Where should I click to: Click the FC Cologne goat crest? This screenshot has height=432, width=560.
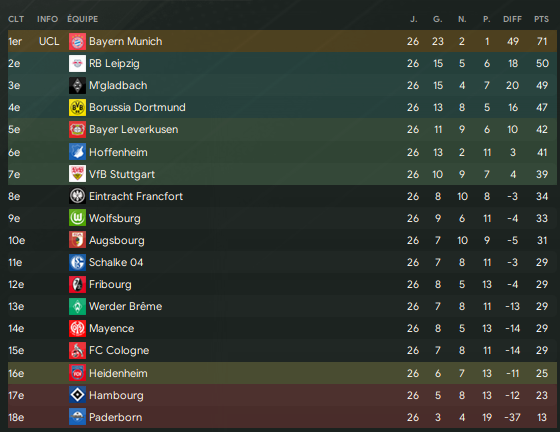tap(77, 350)
